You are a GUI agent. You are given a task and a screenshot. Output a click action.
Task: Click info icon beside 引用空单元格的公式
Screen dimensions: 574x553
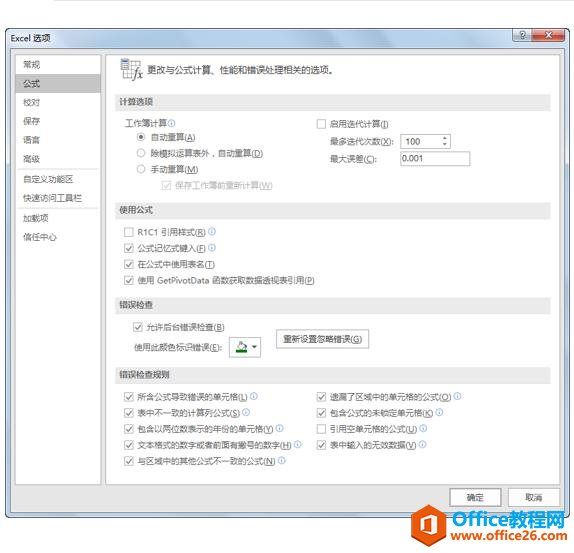pos(423,428)
